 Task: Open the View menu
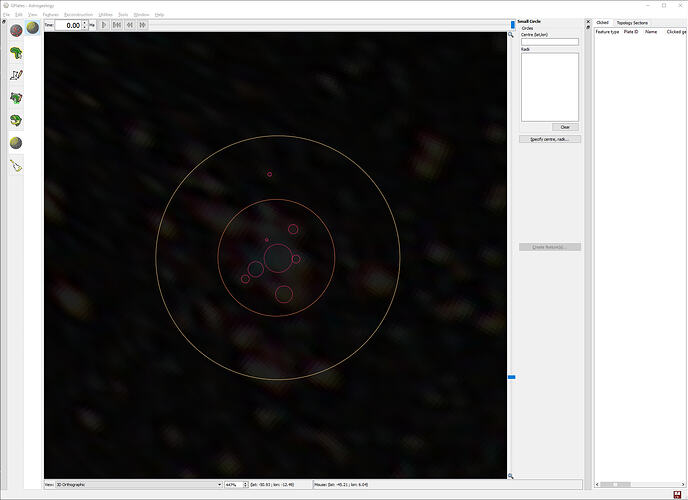click(x=32, y=15)
